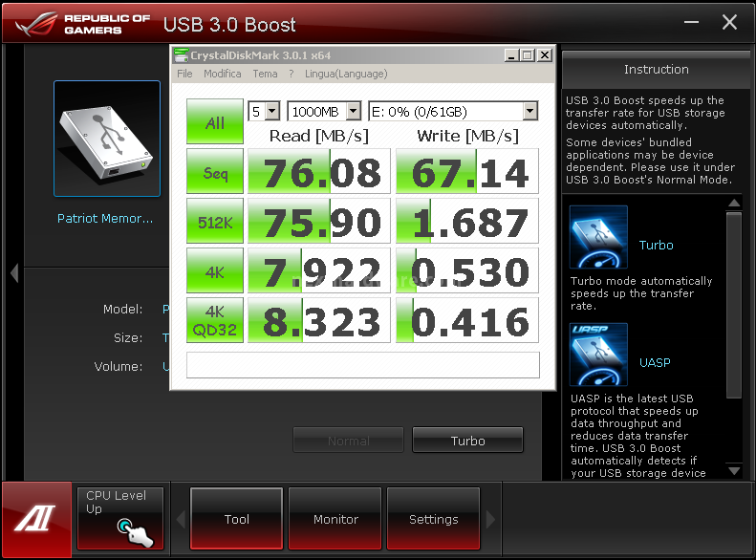The width and height of the screenshot is (756, 560).
Task: Switch USB 3.0 Boost to Normal mode
Action: click(348, 440)
